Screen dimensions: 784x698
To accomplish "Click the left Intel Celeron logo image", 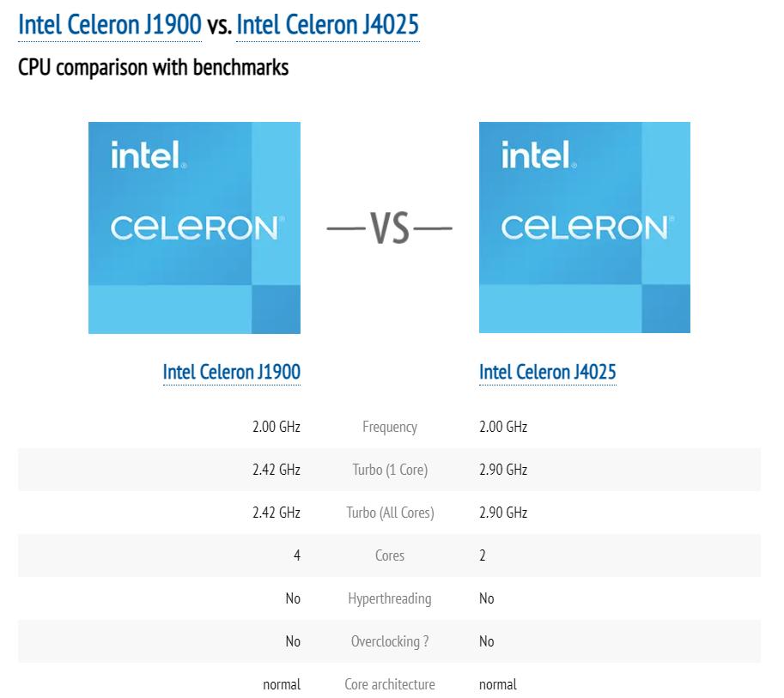I will coord(194,228).
